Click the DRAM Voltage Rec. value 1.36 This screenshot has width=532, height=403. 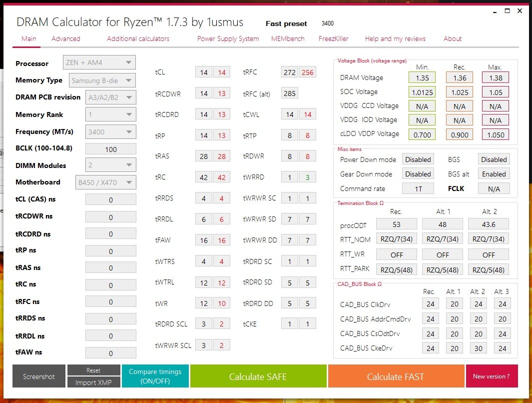point(460,77)
